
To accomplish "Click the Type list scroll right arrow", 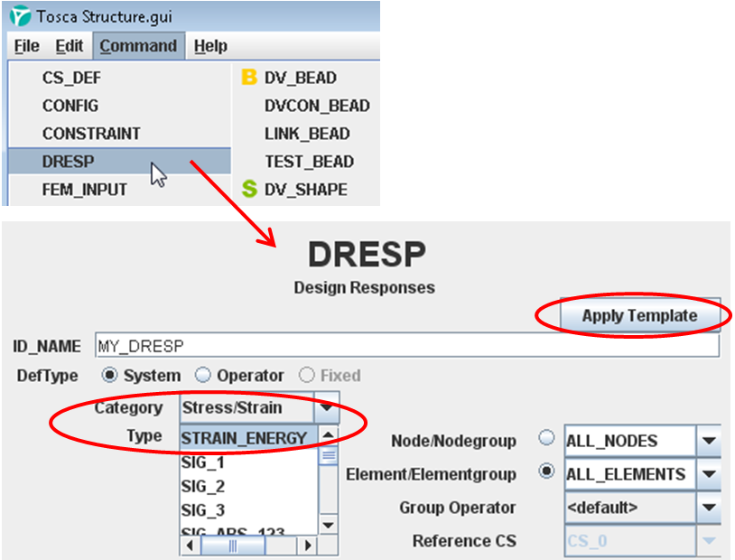I will tap(308, 546).
